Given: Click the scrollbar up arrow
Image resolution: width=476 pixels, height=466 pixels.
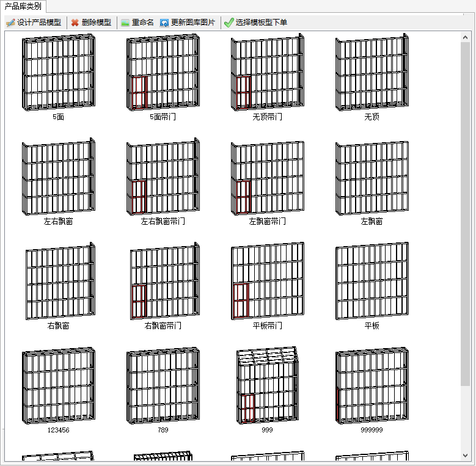Looking at the screenshot, I should (x=465, y=37).
